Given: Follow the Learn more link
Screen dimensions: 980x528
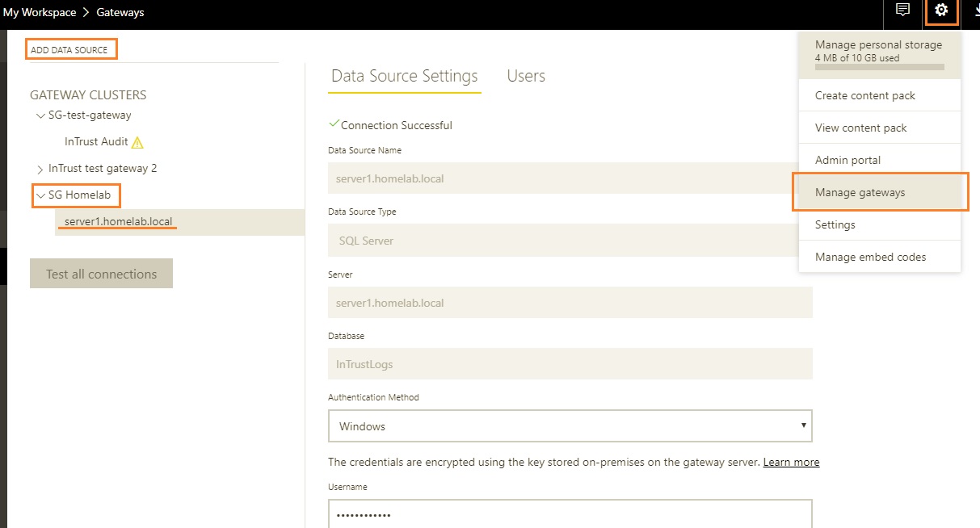Looking at the screenshot, I should tap(791, 462).
